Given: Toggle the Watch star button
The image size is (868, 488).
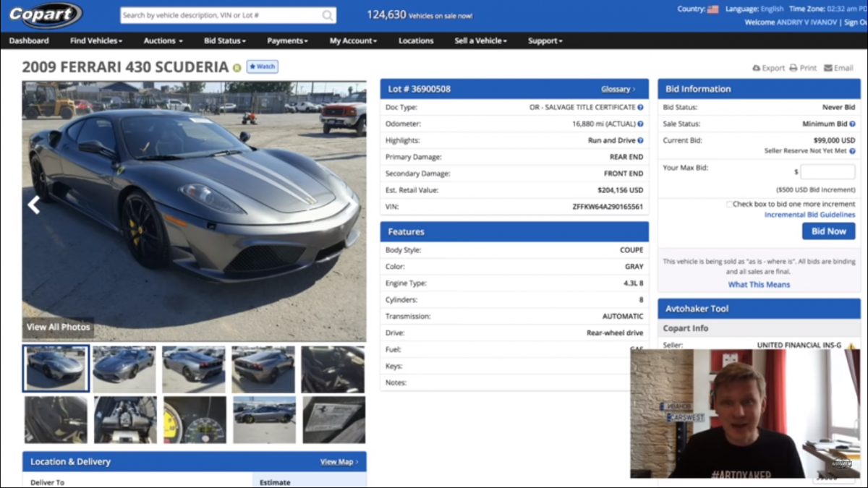Looking at the screenshot, I should pos(262,67).
